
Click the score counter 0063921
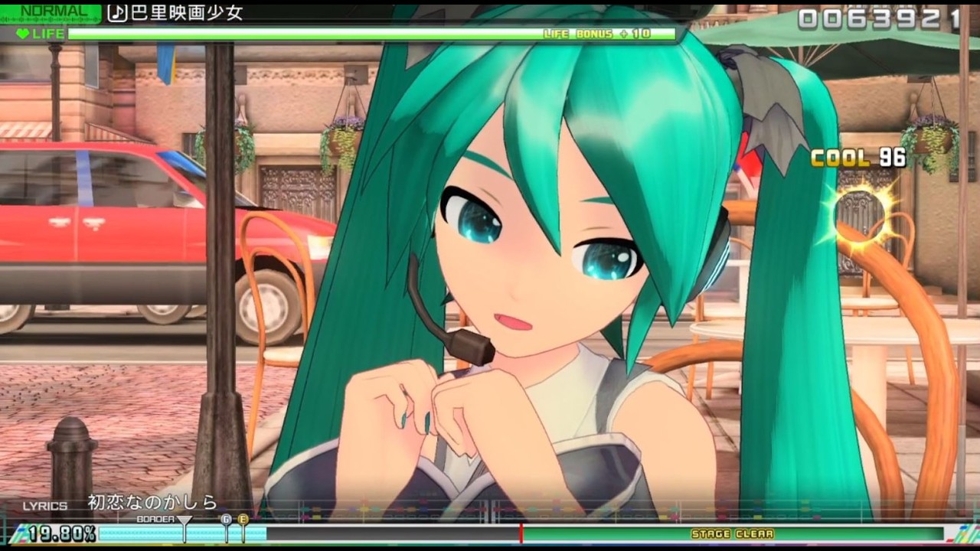[x=879, y=18]
